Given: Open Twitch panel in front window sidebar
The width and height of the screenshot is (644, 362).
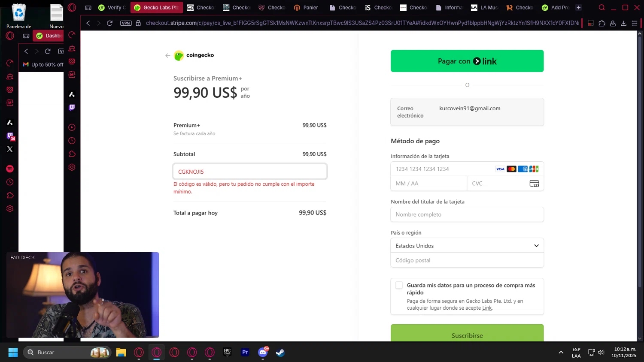Looking at the screenshot, I should coord(72,107).
